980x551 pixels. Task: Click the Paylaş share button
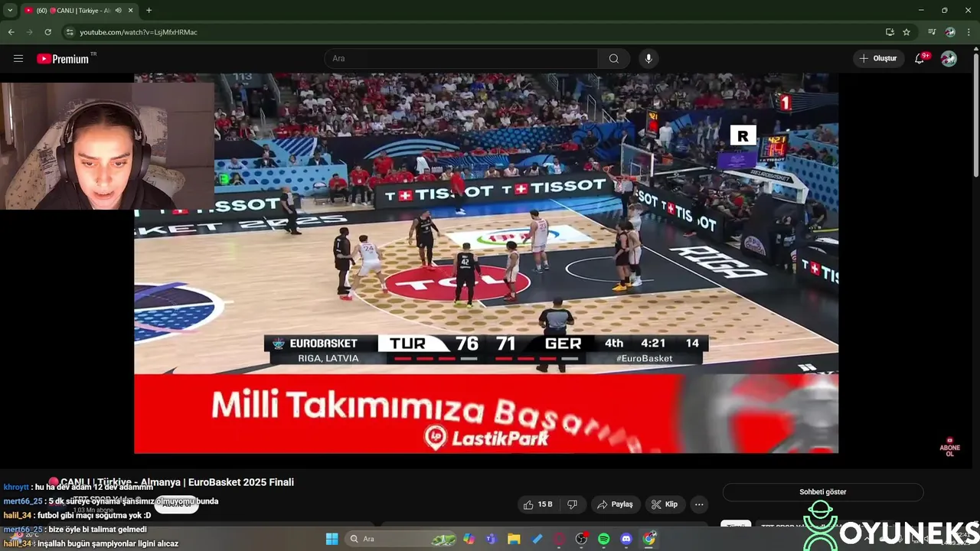coord(615,504)
